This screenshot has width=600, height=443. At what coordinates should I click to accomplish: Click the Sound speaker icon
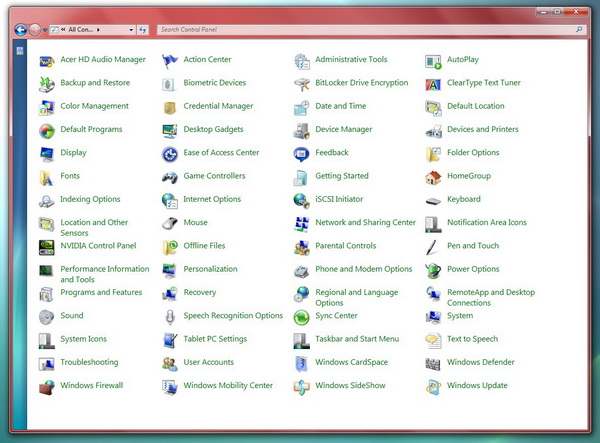point(47,316)
